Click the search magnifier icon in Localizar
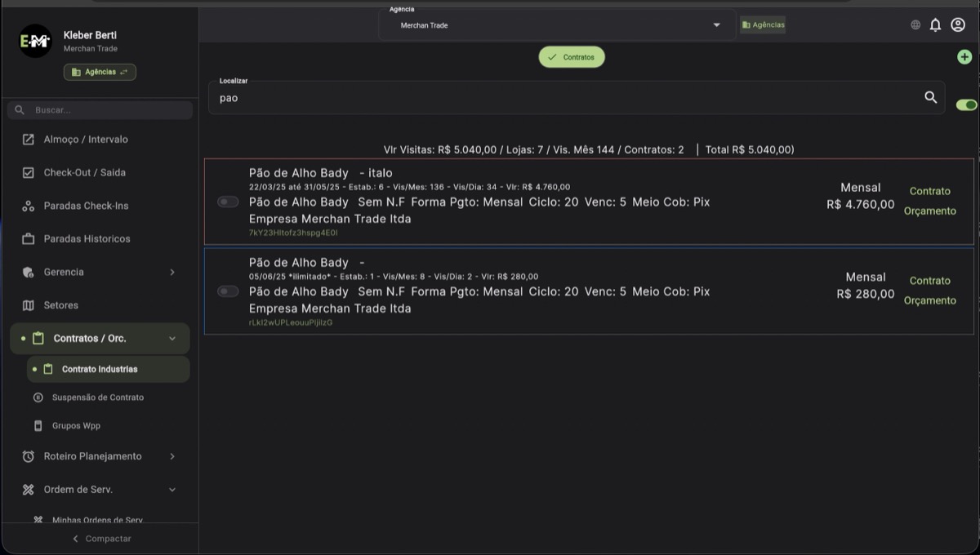The height and width of the screenshot is (555, 980). (x=930, y=97)
